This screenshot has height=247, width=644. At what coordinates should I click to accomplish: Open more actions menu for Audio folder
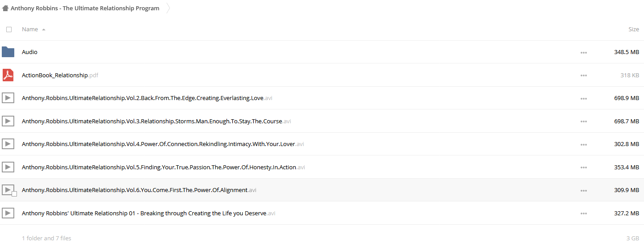584,52
